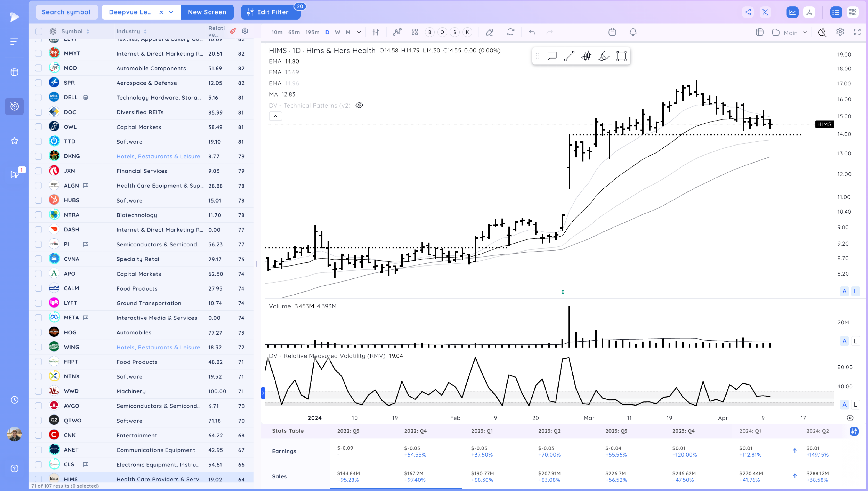This screenshot has width=868, height=491.
Task: Select the D daily timeframe
Action: point(327,32)
